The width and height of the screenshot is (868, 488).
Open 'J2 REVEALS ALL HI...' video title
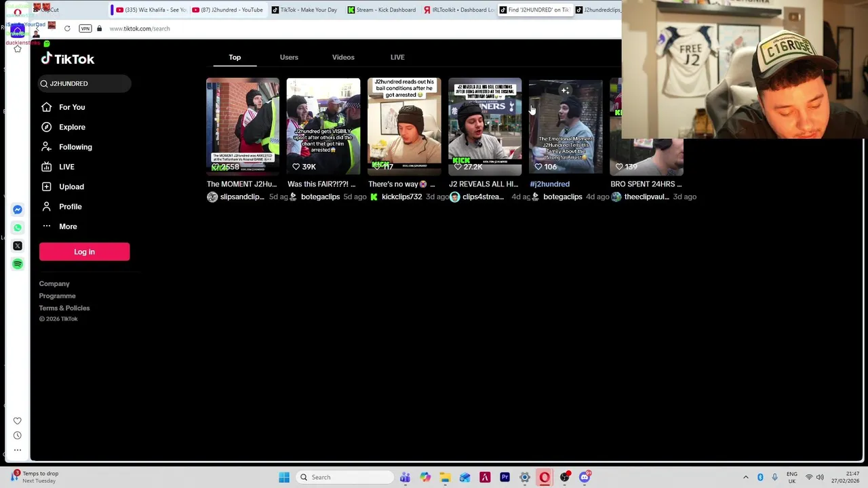click(x=484, y=184)
